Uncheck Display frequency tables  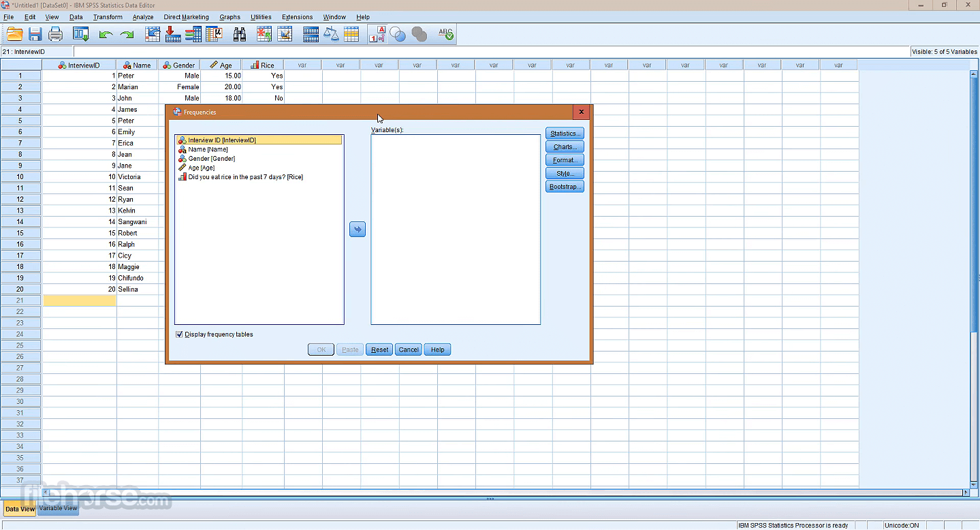[179, 334]
